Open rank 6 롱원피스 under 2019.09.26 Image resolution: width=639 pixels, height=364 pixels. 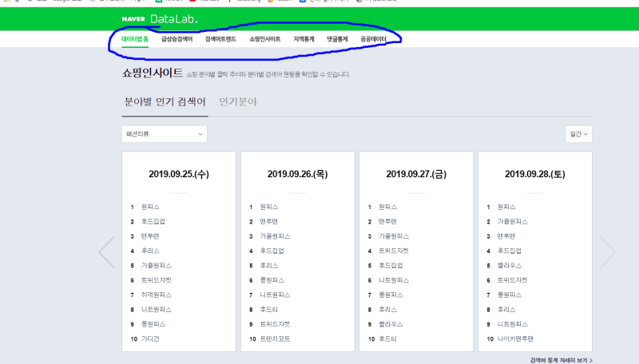[272, 280]
